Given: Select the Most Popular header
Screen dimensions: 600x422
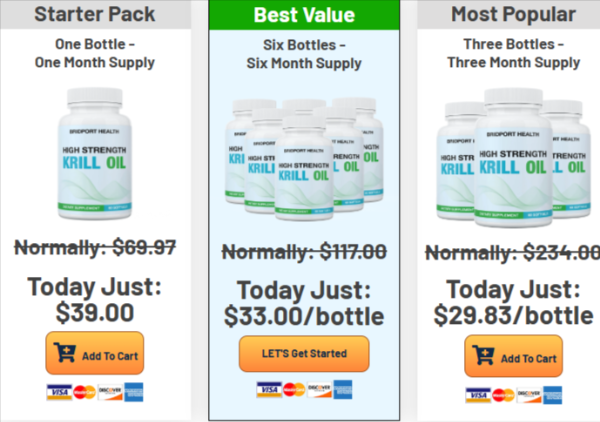Looking at the screenshot, I should (513, 14).
